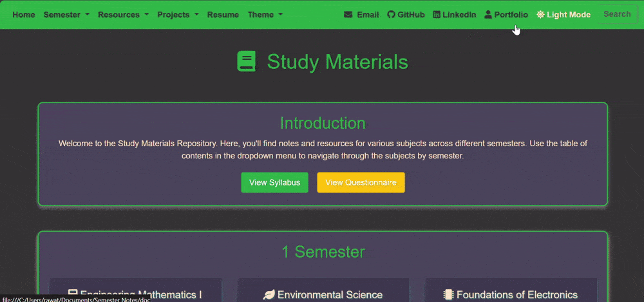This screenshot has width=644, height=302.
Task: Open the Foundations of Electronics card title
Action: pyautogui.click(x=517, y=295)
